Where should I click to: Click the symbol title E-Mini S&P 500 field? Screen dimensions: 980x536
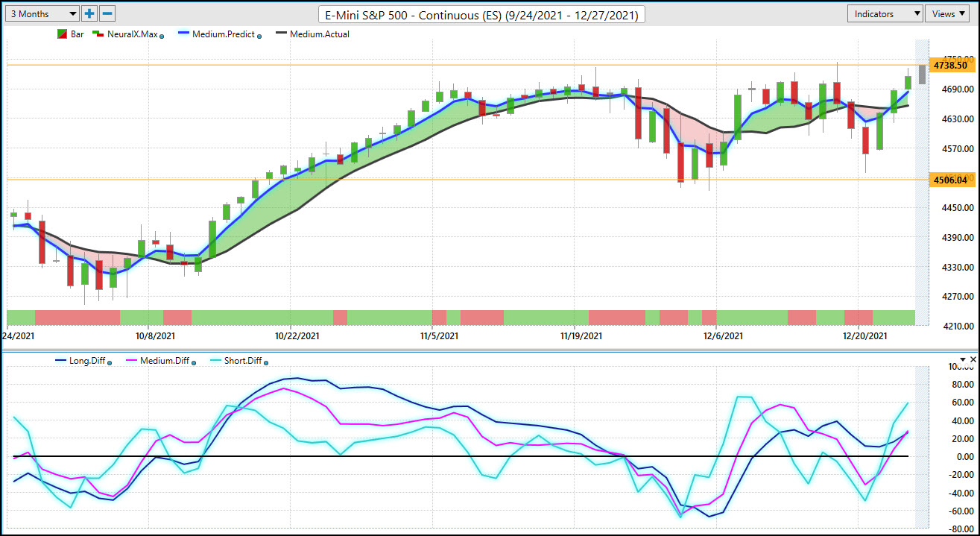[x=481, y=14]
